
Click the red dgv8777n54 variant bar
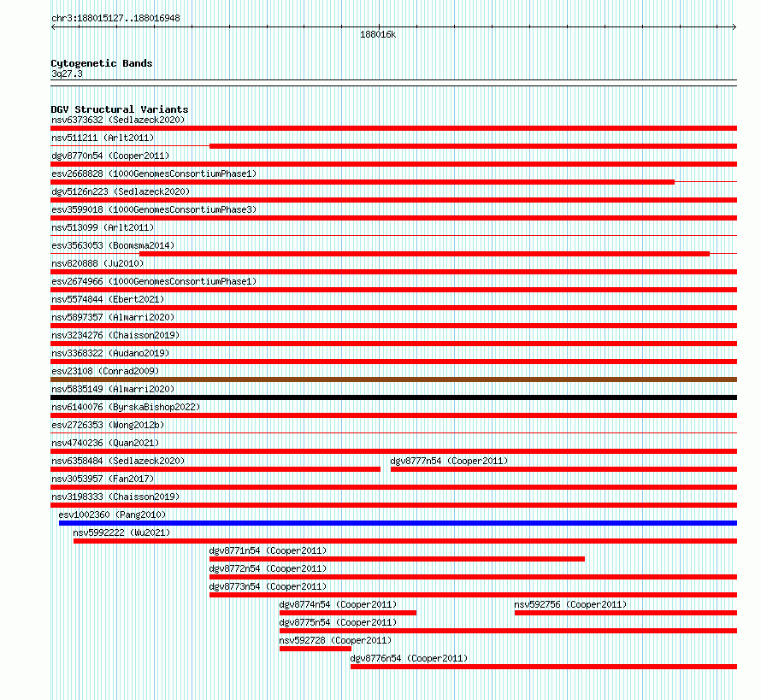click(x=564, y=469)
